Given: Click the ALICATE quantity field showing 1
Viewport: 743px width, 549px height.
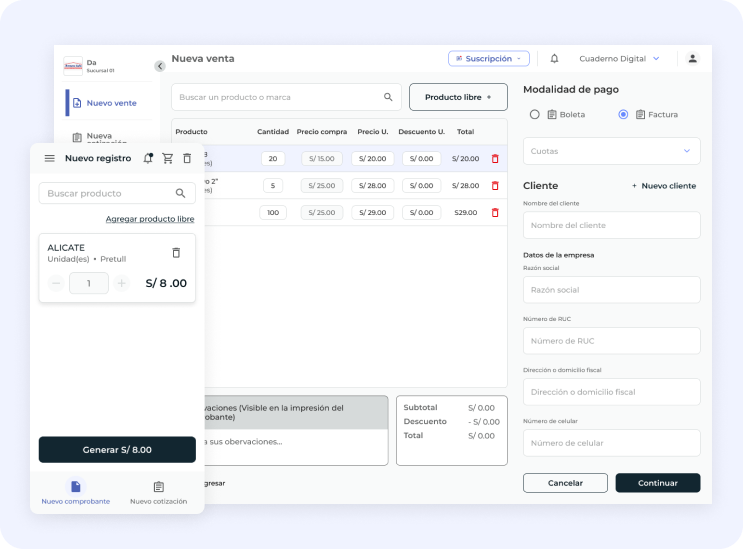Looking at the screenshot, I should coord(89,283).
